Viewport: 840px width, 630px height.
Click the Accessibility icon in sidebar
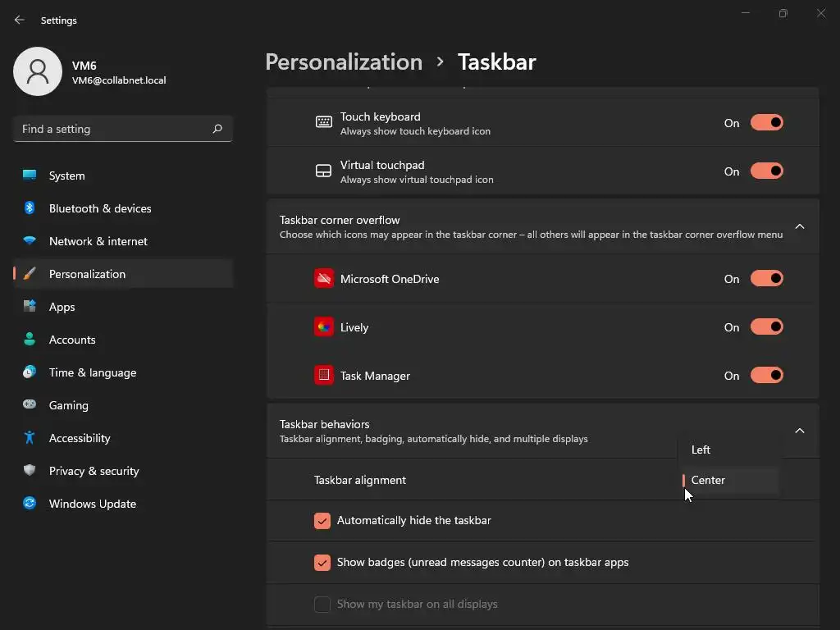point(30,438)
